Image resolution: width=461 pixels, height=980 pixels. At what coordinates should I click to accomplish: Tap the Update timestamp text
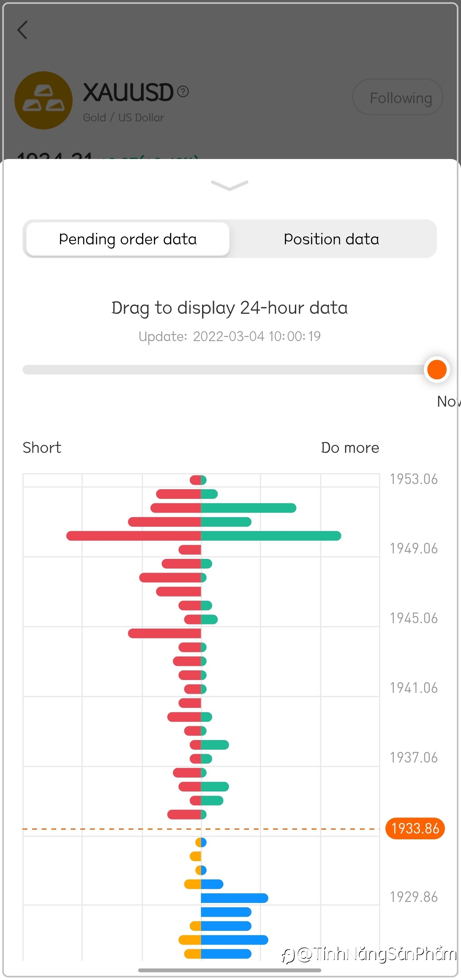229,336
